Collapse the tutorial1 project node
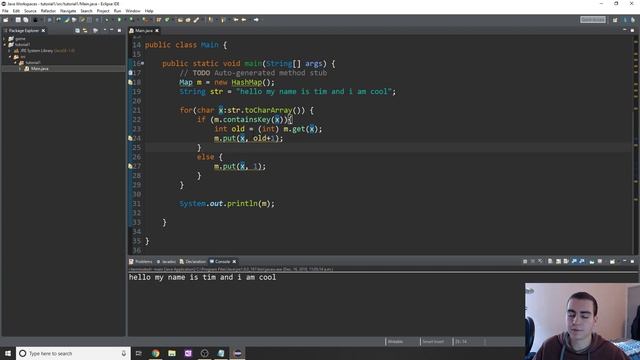 tap(4, 44)
